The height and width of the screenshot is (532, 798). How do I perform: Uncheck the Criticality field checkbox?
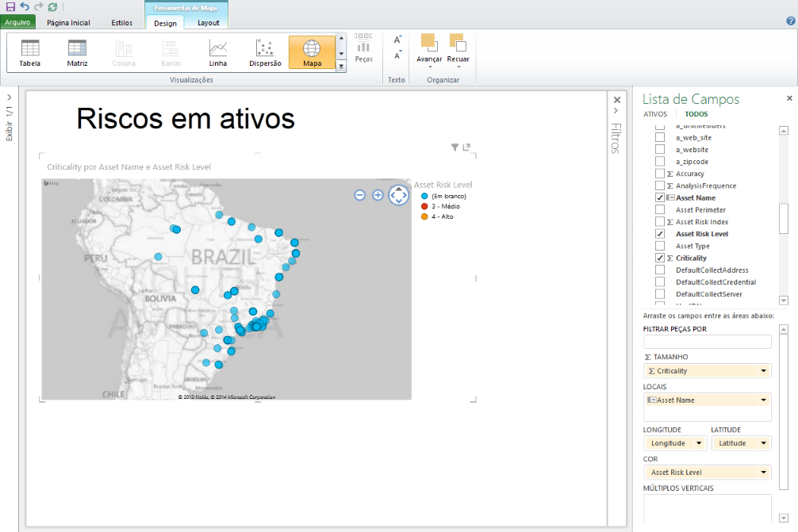click(x=660, y=258)
